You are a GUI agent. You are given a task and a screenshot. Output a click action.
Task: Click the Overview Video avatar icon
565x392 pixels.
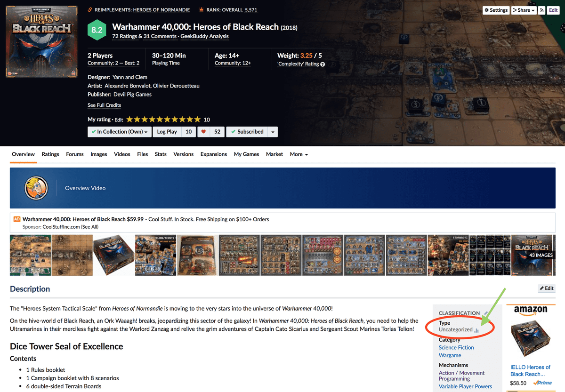[37, 188]
